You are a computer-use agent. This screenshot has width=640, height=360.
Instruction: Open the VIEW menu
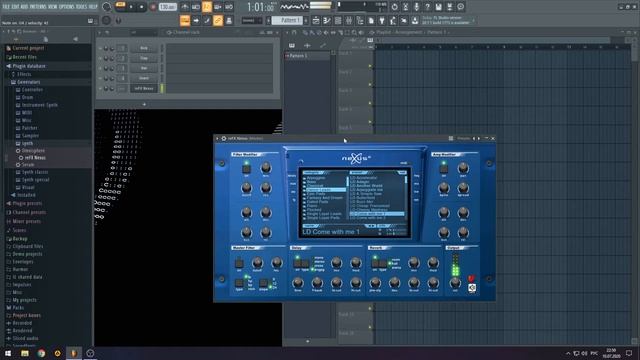(53, 7)
